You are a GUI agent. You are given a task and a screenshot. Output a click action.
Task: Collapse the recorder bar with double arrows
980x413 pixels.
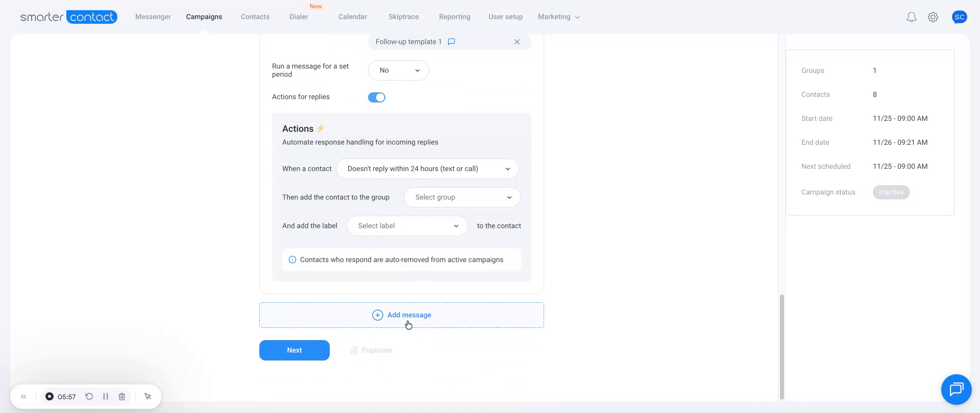23,397
